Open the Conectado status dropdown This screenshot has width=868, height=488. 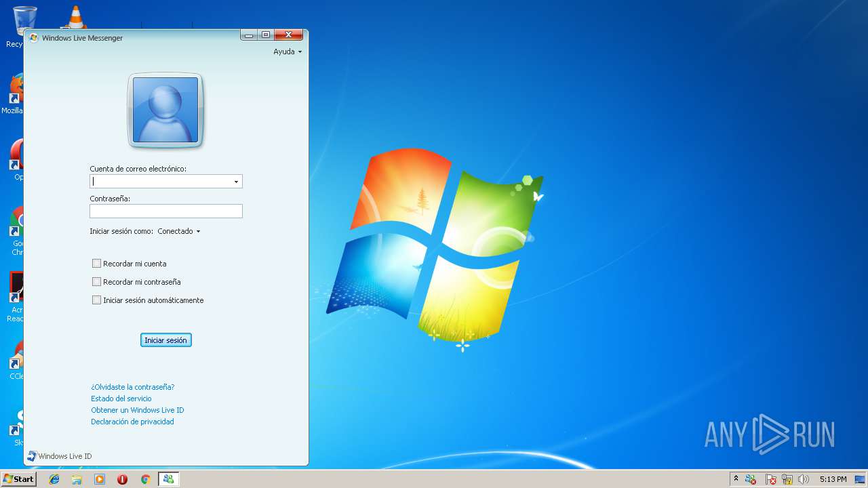(x=179, y=231)
